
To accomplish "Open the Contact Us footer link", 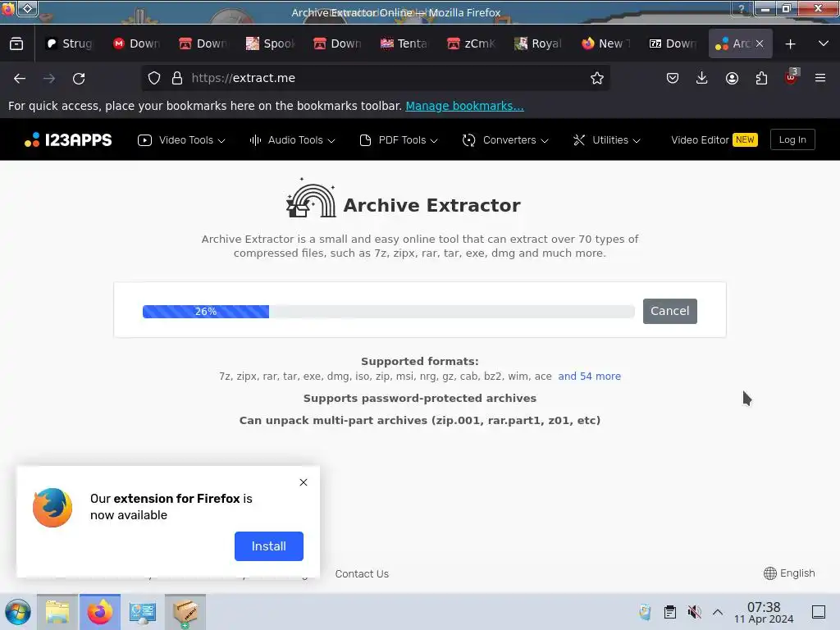I will 362,573.
